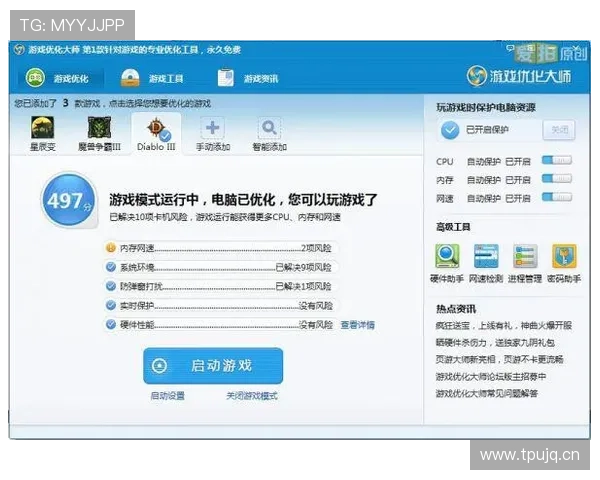The height and width of the screenshot is (480, 600).
Task: Open the 密码助手 tool
Action: (x=564, y=263)
